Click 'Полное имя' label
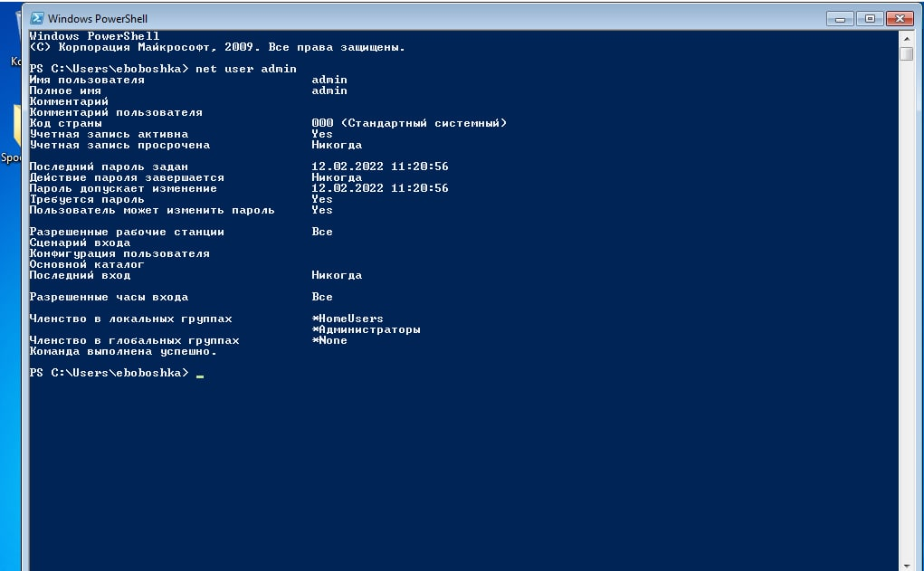 [x=65, y=90]
